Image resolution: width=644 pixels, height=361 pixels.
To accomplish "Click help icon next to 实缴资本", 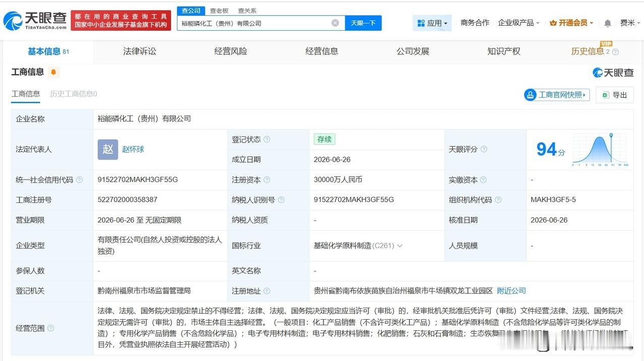I will tap(483, 180).
